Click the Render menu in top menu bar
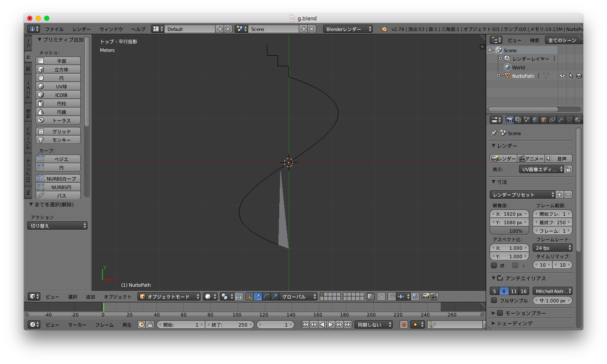The height and width of the screenshot is (364, 607). click(x=81, y=29)
